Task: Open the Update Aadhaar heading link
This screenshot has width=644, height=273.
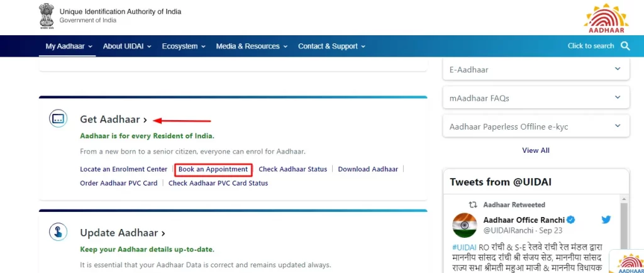Action: 123,233
